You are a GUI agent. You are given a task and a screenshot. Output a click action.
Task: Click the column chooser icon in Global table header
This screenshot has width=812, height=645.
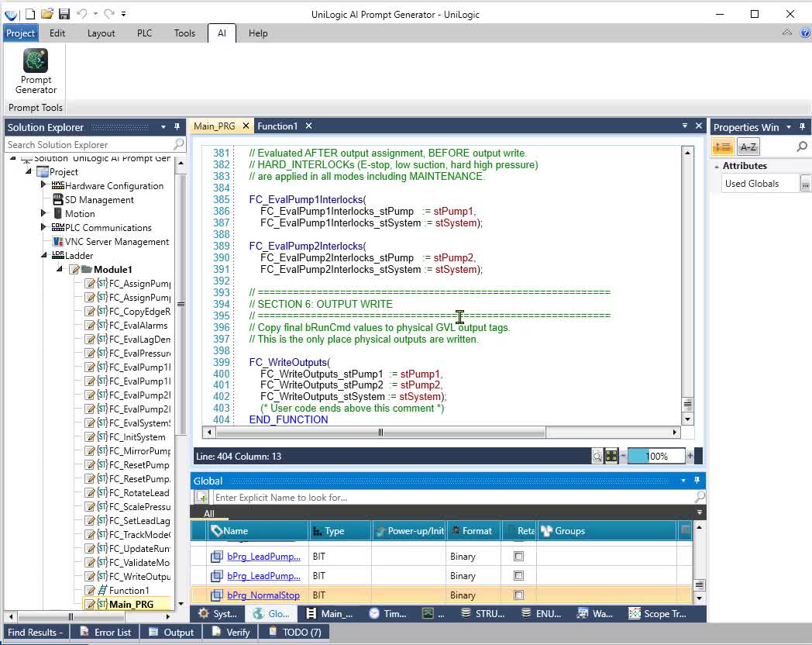pyautogui.click(x=686, y=529)
